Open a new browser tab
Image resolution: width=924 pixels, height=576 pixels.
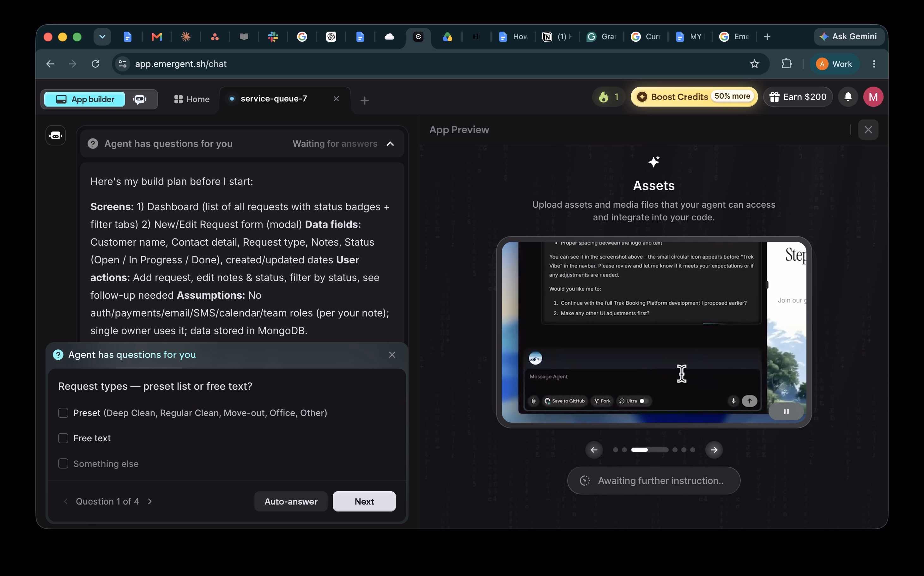(x=767, y=37)
